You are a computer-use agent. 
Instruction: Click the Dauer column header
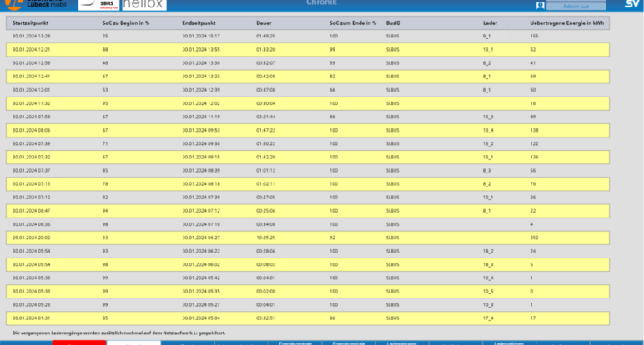[264, 22]
